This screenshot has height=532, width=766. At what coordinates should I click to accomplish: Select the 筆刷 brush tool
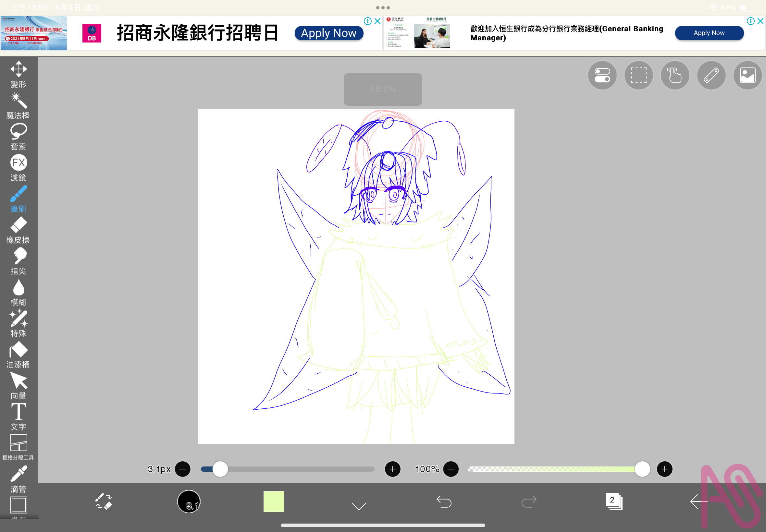click(x=19, y=197)
